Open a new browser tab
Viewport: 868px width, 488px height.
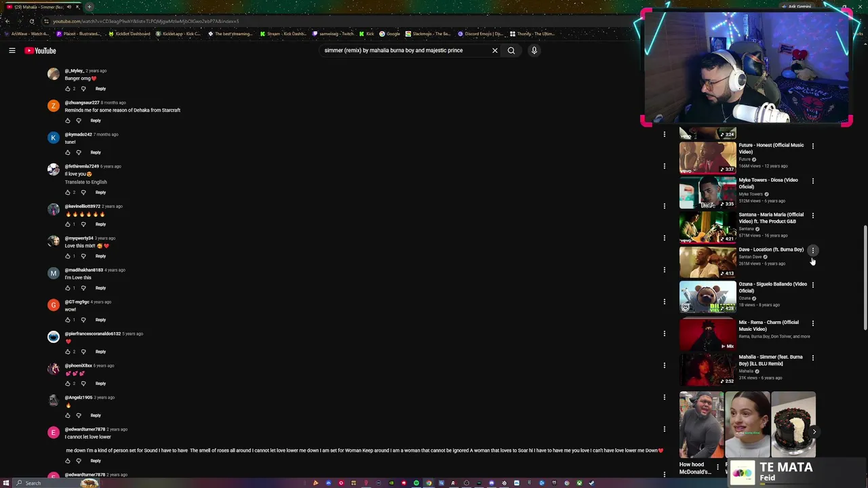(x=89, y=7)
